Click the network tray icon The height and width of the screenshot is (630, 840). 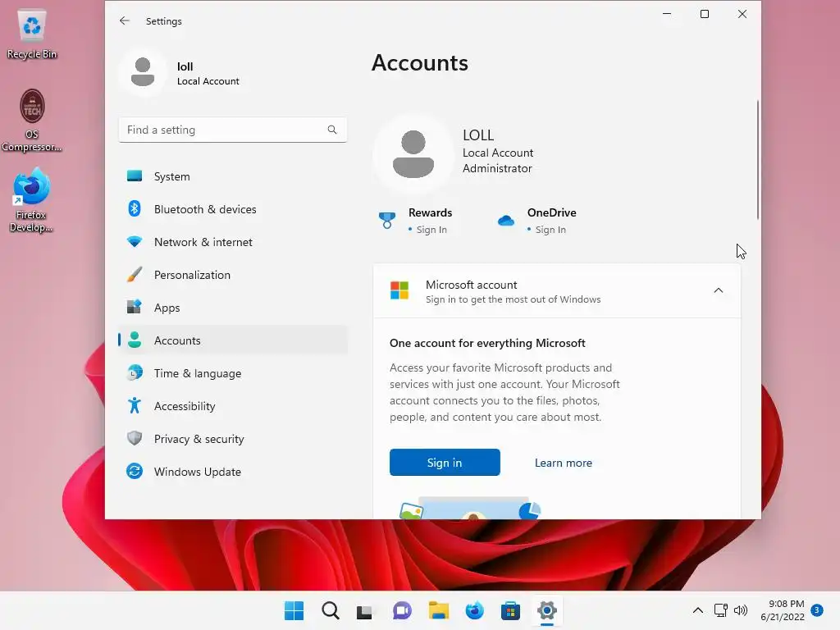[x=720, y=610]
